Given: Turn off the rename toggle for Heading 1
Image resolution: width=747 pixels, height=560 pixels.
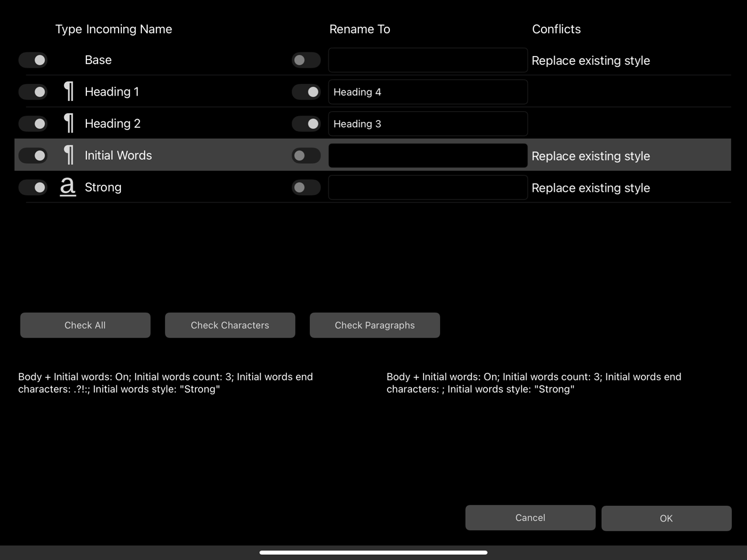Looking at the screenshot, I should [306, 92].
